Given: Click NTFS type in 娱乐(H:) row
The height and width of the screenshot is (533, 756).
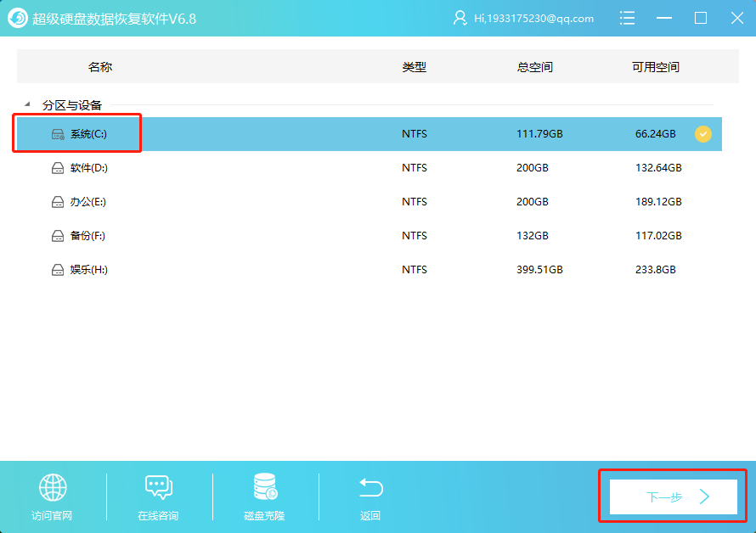Looking at the screenshot, I should pyautogui.click(x=415, y=269).
